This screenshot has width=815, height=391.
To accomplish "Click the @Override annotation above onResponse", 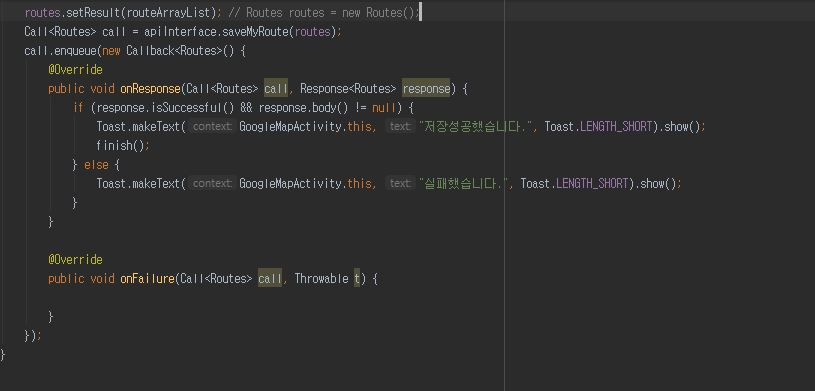I will point(75,70).
